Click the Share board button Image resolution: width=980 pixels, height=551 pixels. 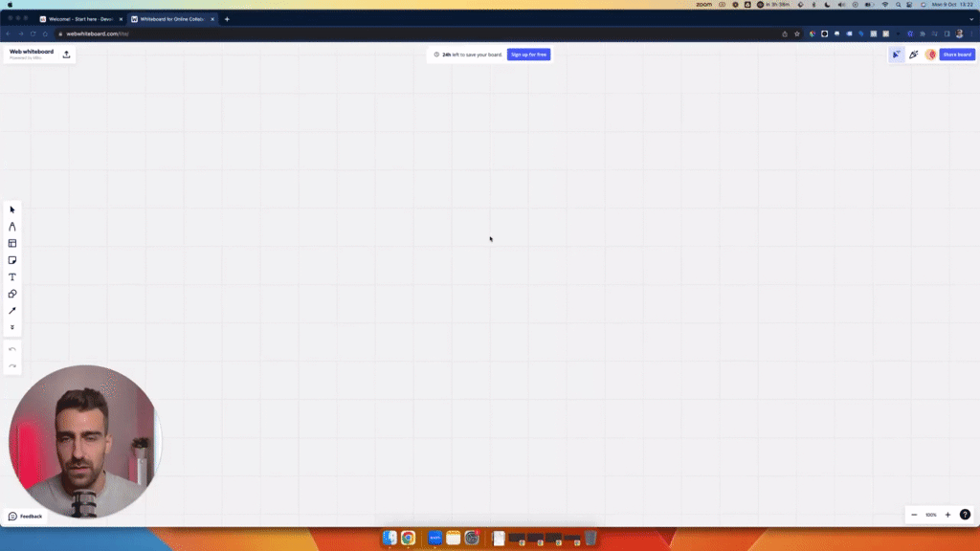955,55
